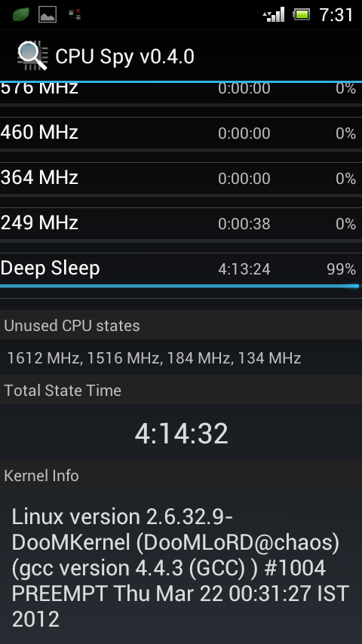Tap the Kernel Info header

point(41,476)
